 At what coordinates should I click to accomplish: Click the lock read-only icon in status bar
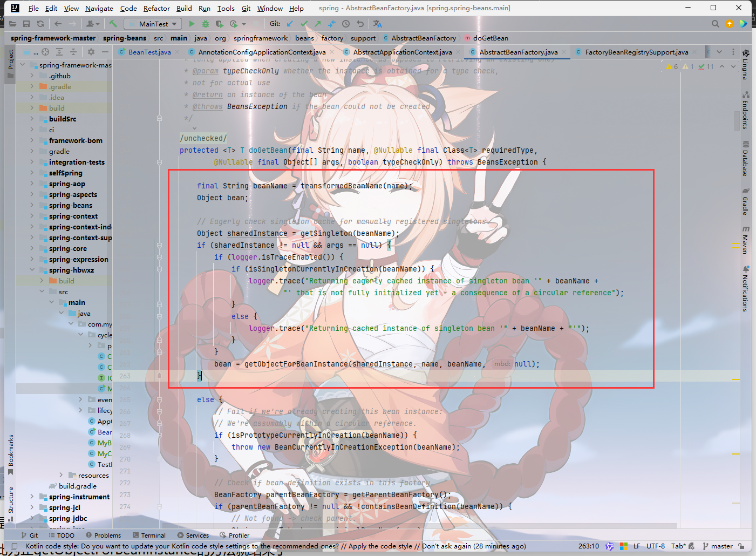(741, 546)
